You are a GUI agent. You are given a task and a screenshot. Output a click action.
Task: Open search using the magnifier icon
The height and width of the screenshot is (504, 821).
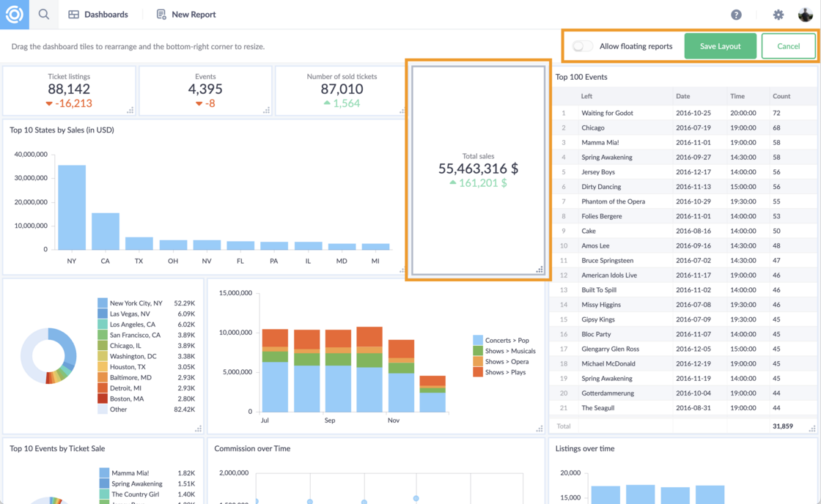tap(44, 14)
